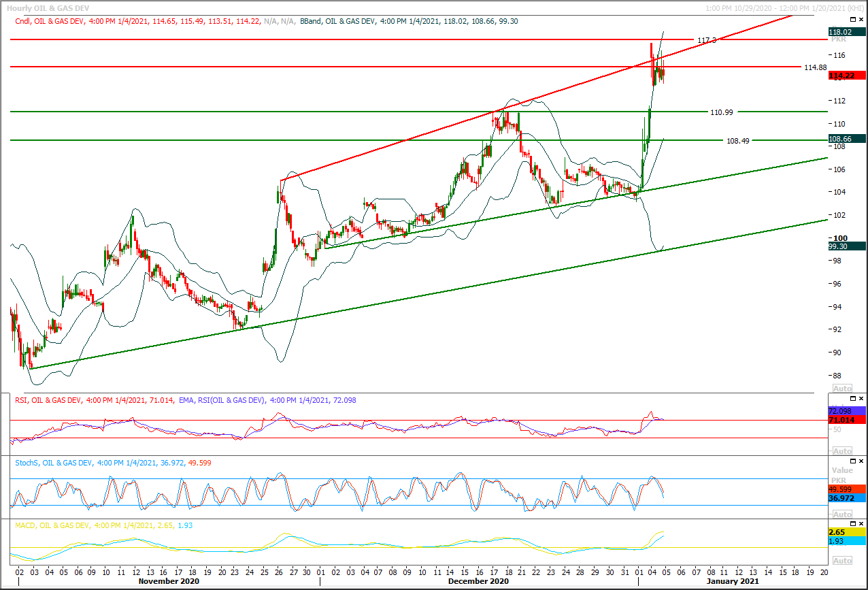868x590 pixels.
Task: Click Auto scale in the MACD panel
Action: click(x=842, y=561)
